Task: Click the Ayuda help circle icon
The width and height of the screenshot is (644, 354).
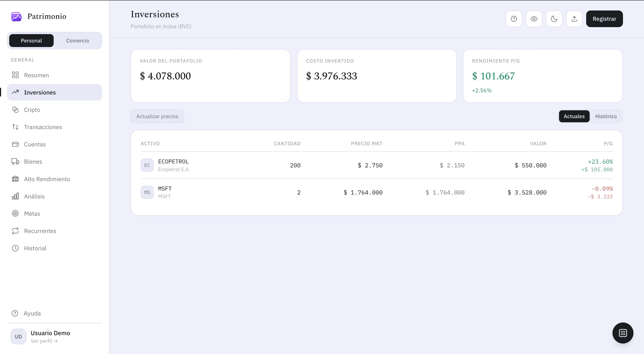Action: [x=15, y=313]
